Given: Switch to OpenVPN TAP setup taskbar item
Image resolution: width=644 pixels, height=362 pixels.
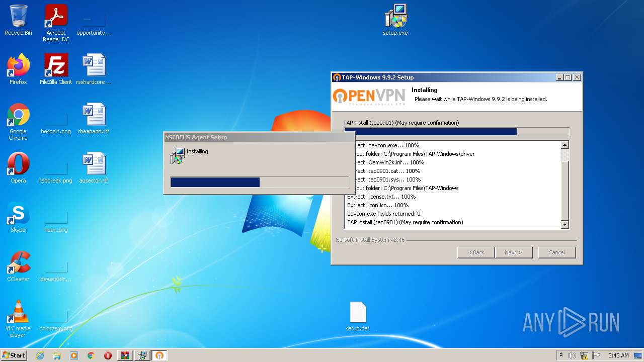Looking at the screenshot, I should coord(159,355).
